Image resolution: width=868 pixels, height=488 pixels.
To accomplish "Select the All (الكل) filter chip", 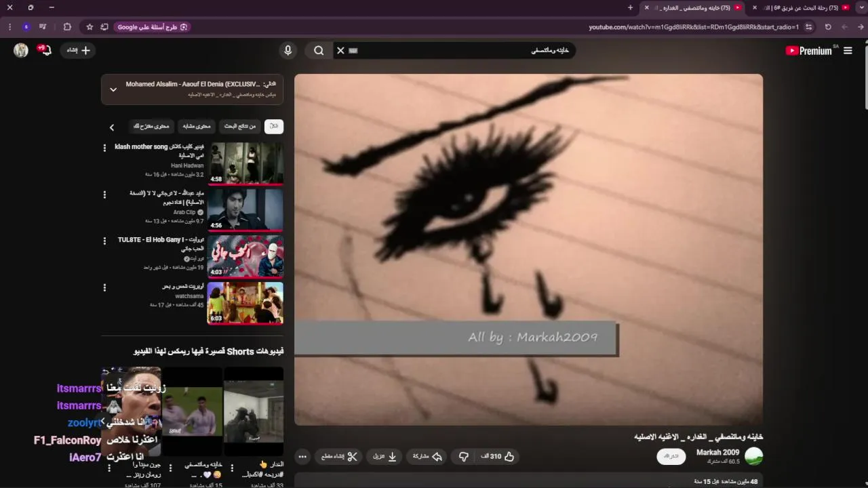I will point(274,126).
